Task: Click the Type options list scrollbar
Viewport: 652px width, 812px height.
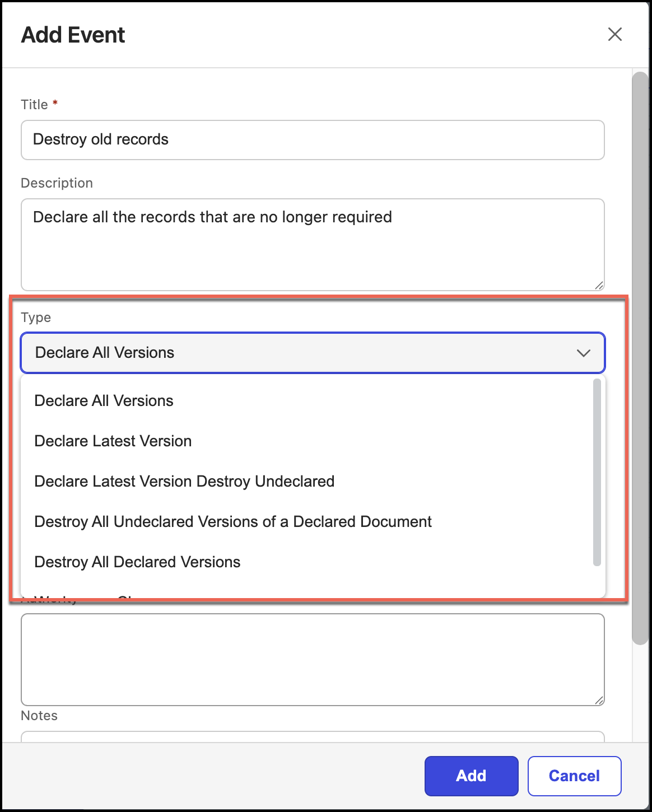Action: coord(597,472)
